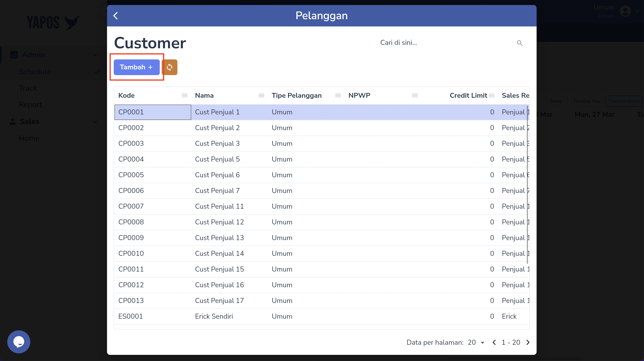Open Kode column menu icon
Image resolution: width=644 pixels, height=361 pixels.
click(x=184, y=95)
